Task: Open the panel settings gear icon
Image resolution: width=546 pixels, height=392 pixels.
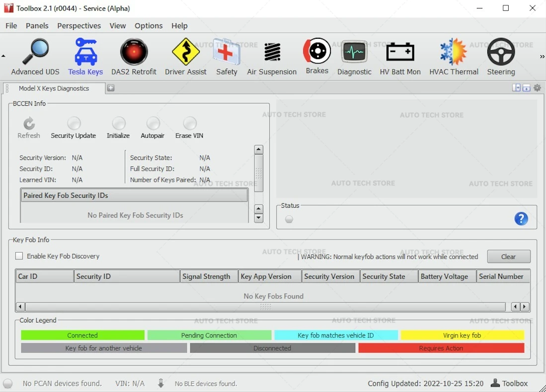Action: click(x=537, y=88)
